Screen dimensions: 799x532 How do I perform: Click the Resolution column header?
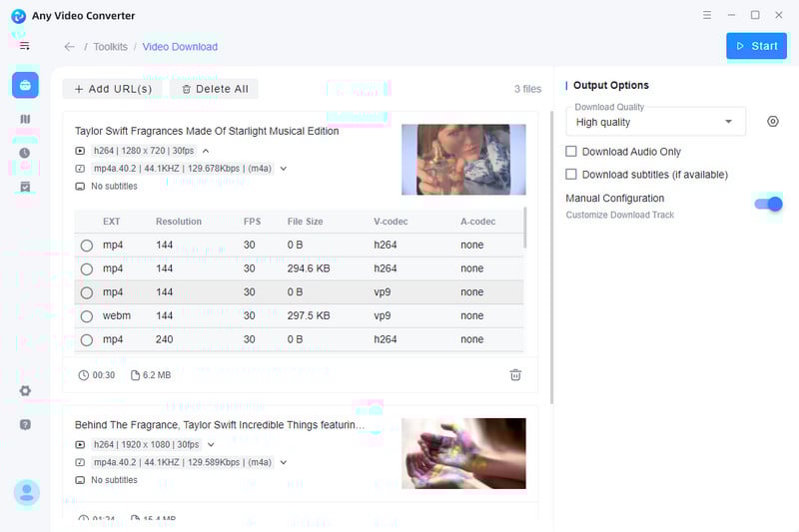point(179,222)
